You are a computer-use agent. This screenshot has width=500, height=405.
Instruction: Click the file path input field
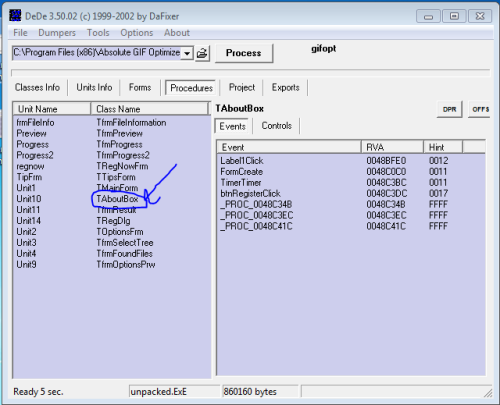point(97,53)
